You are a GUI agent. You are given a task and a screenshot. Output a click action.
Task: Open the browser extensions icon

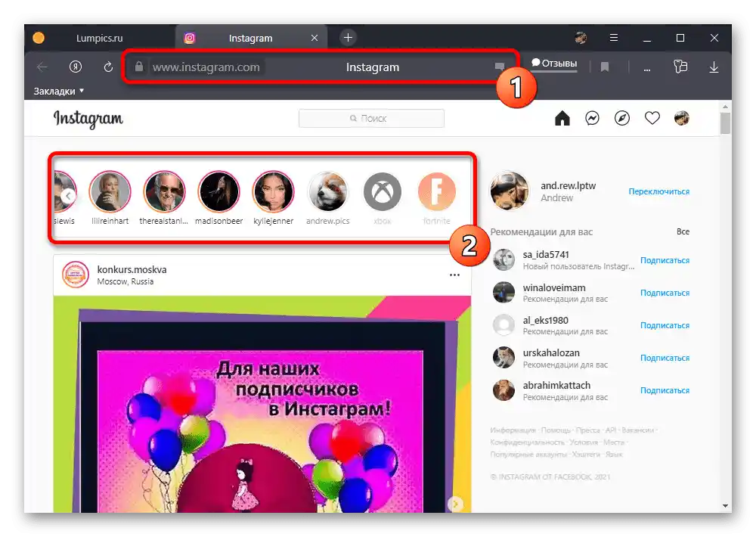[680, 67]
